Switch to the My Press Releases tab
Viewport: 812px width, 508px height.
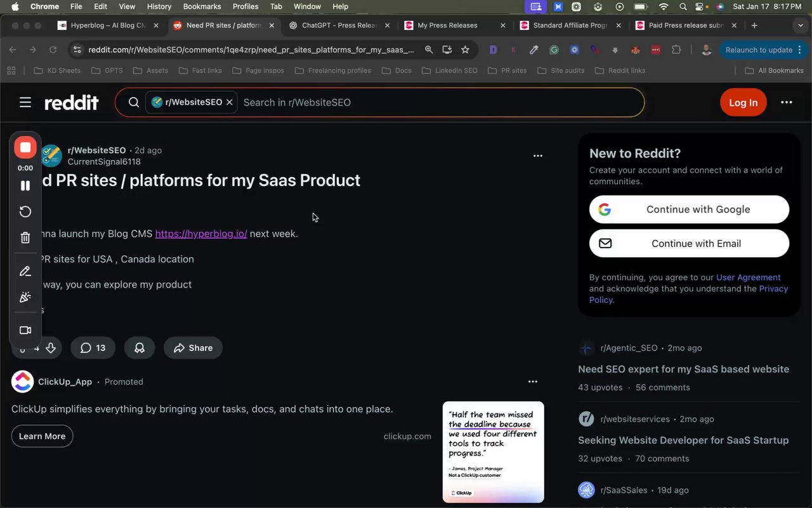tap(447, 25)
